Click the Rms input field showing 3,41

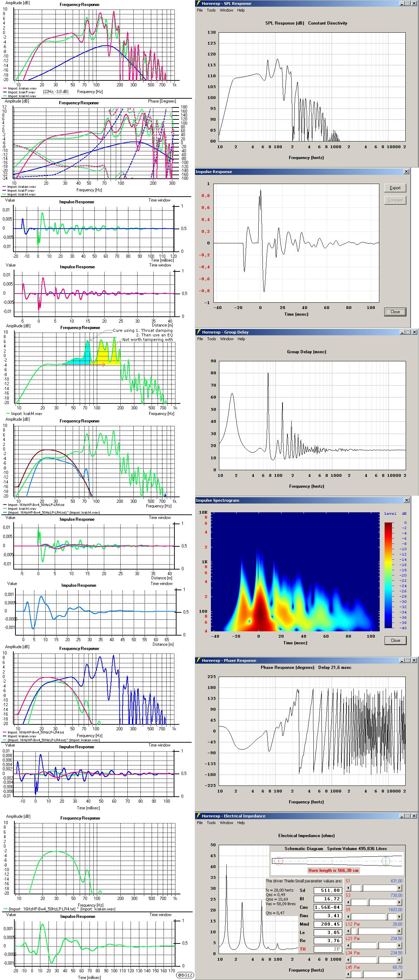pyautogui.click(x=327, y=916)
